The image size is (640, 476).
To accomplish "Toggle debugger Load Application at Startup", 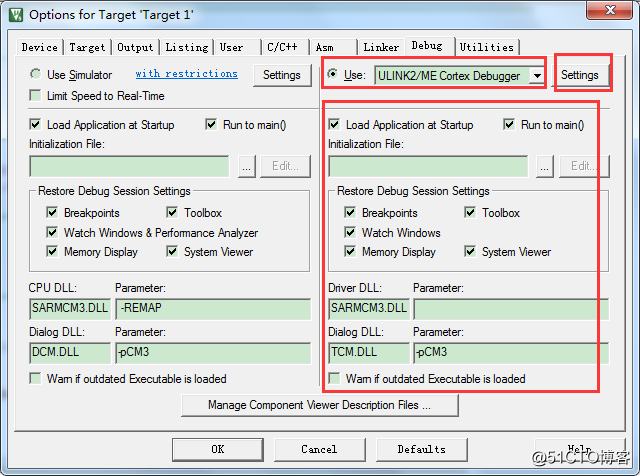I will tap(334, 124).
